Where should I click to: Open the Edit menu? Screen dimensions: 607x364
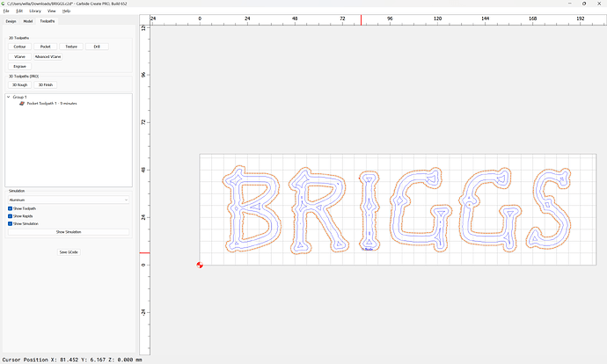(x=19, y=11)
